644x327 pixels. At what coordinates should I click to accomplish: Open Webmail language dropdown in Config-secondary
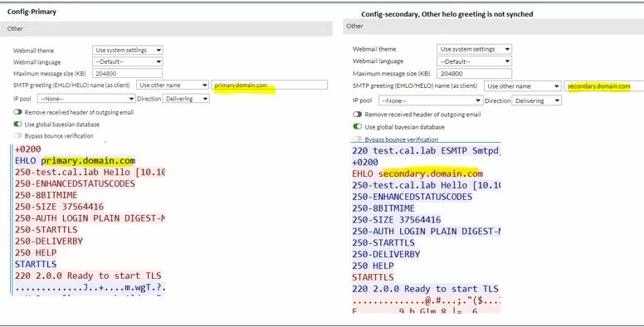coord(474,61)
